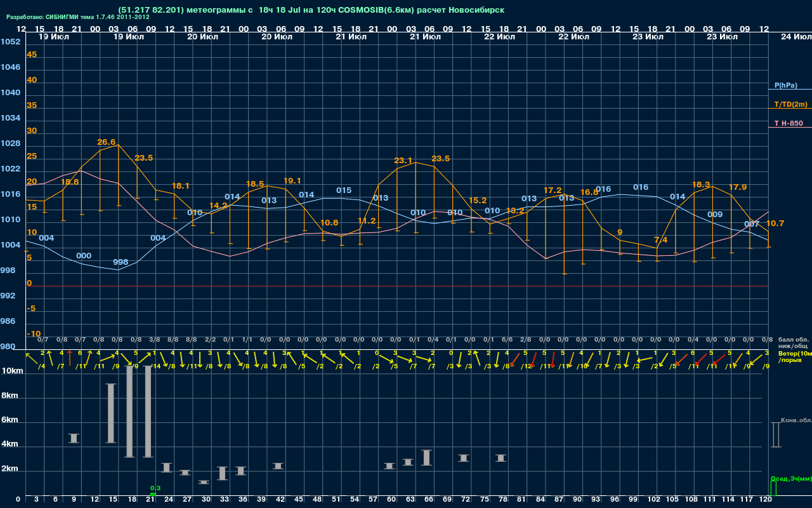Click the 0.3 precipitation amount label
812x508 pixels.
coord(154,488)
